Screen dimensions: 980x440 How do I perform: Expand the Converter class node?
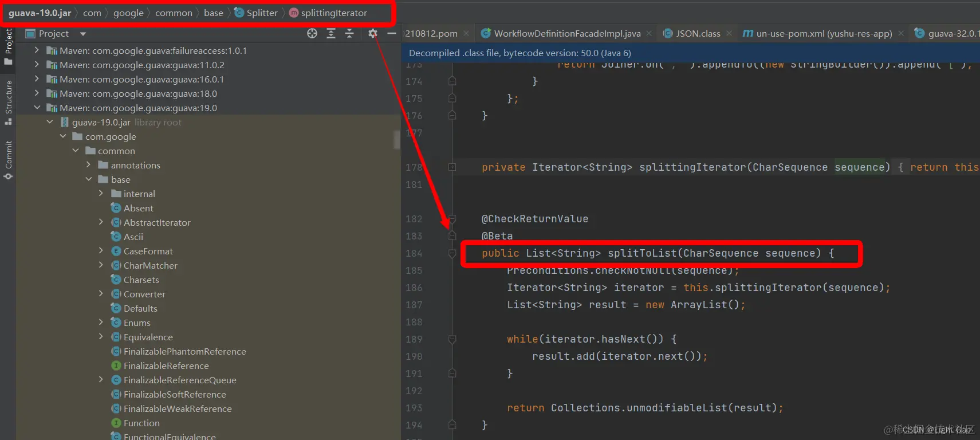click(x=101, y=294)
